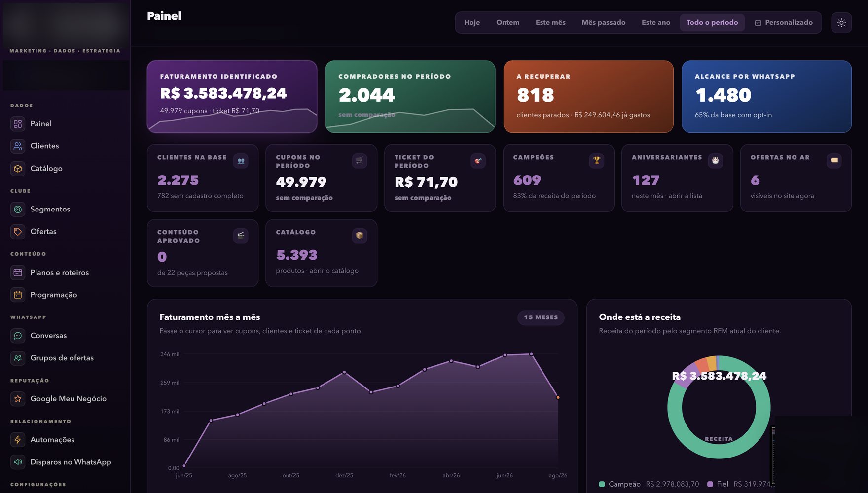Open Programação calendar icon in sidebar
Viewport: 868px width, 493px height.
pyautogui.click(x=18, y=295)
